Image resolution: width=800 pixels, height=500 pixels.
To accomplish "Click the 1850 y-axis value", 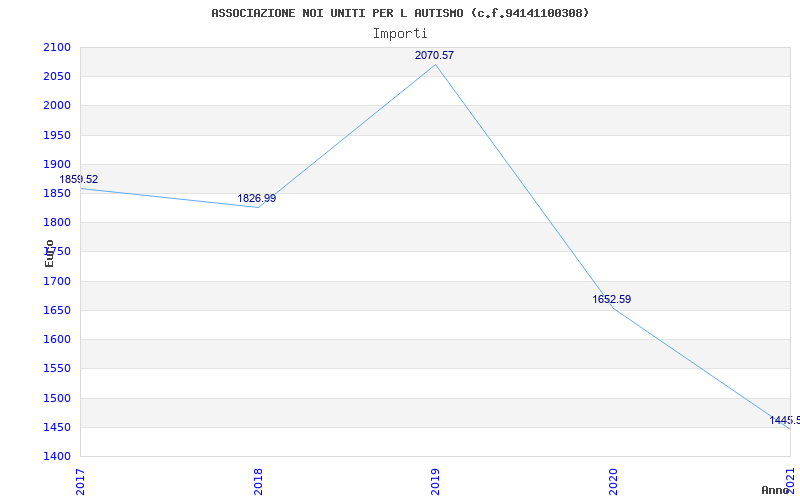I will [57, 193].
